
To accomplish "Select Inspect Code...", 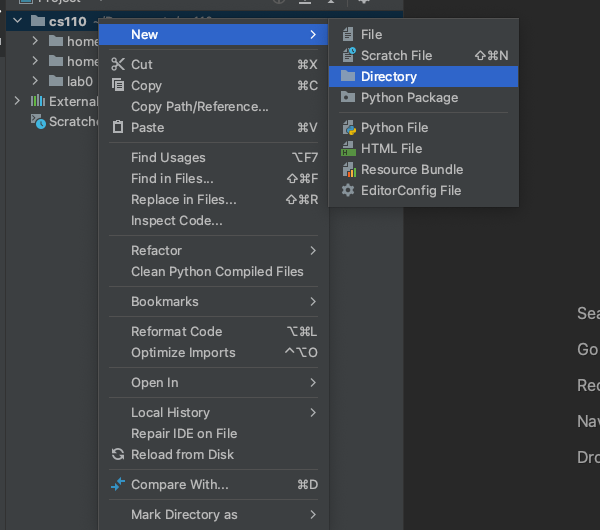I will click(x=213, y=220).
